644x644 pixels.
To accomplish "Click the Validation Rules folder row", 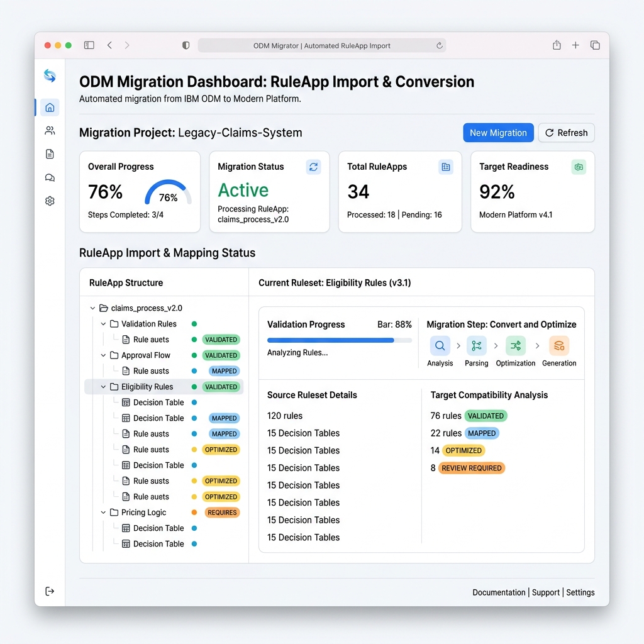I will pyautogui.click(x=164, y=324).
